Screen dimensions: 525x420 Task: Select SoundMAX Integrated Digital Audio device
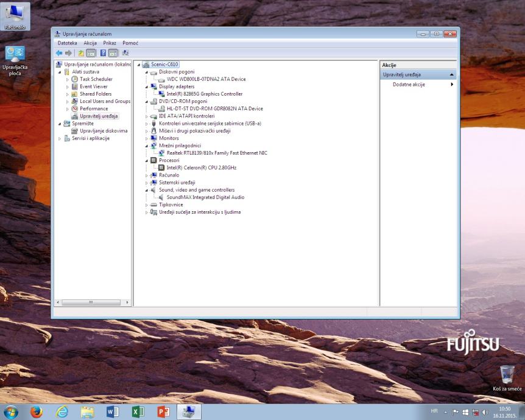point(205,197)
